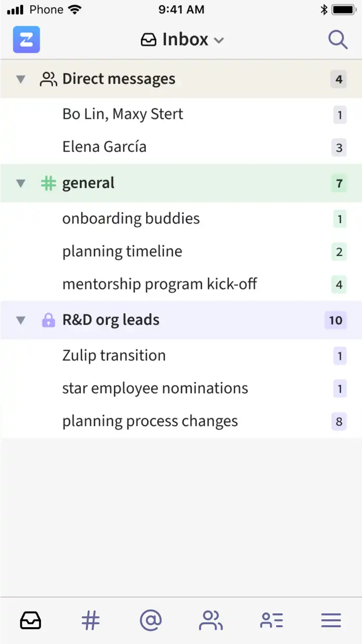Select the Inbox tray icon in bottom bar
Viewport: 362px width, 644px height.
pos(31,620)
